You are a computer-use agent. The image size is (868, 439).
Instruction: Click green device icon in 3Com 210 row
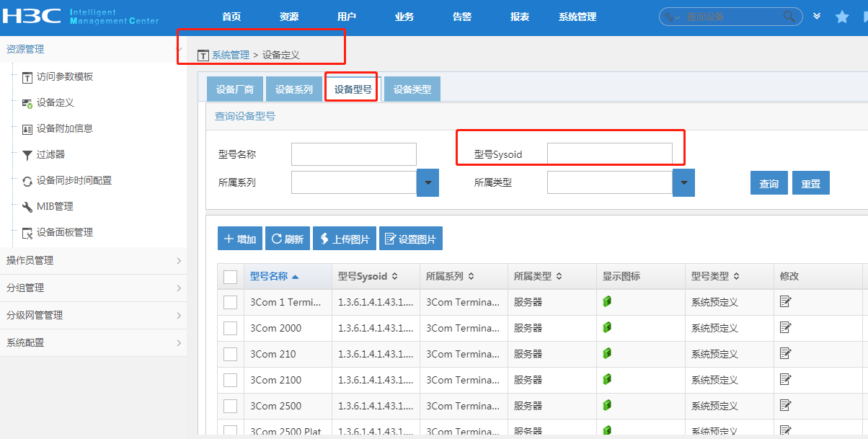[607, 353]
